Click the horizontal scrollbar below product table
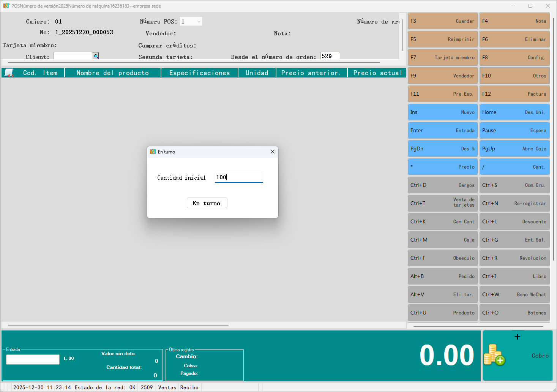This screenshot has height=392, width=557. click(118, 325)
